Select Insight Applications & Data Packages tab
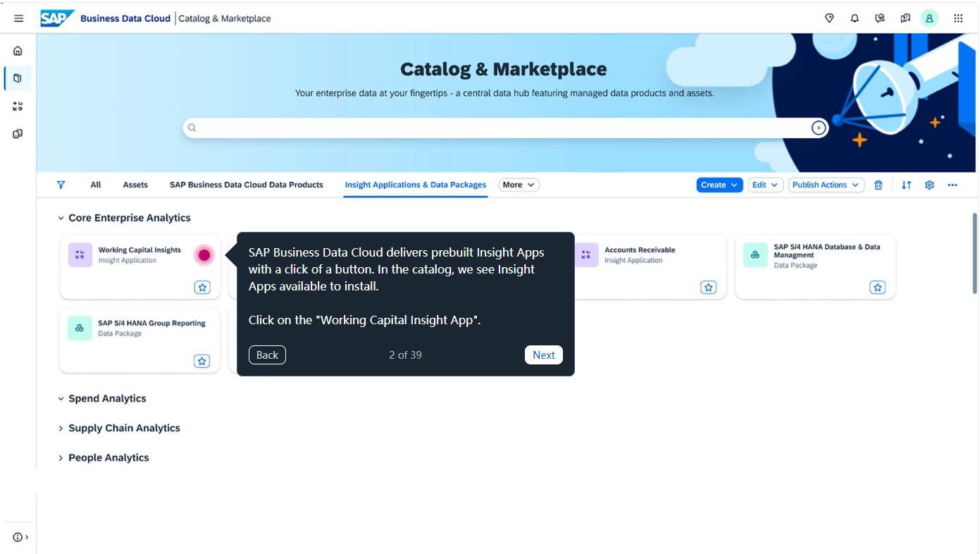This screenshot has width=980, height=554. coord(416,185)
